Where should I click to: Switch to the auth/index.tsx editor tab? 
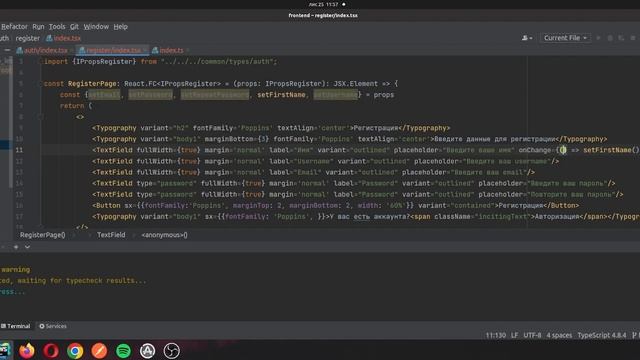[45, 50]
